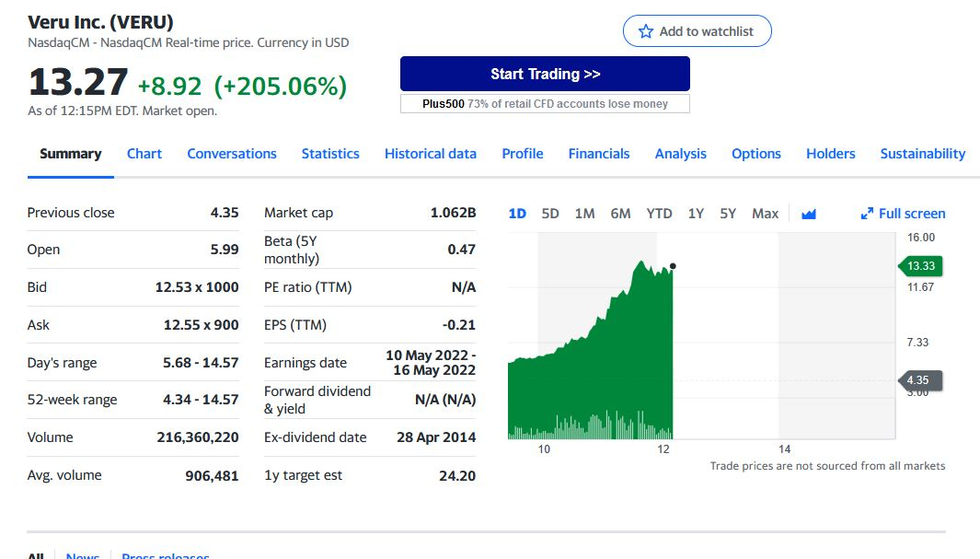Go to the Statistics tab
Screen dimensions: 980x559
click(330, 154)
